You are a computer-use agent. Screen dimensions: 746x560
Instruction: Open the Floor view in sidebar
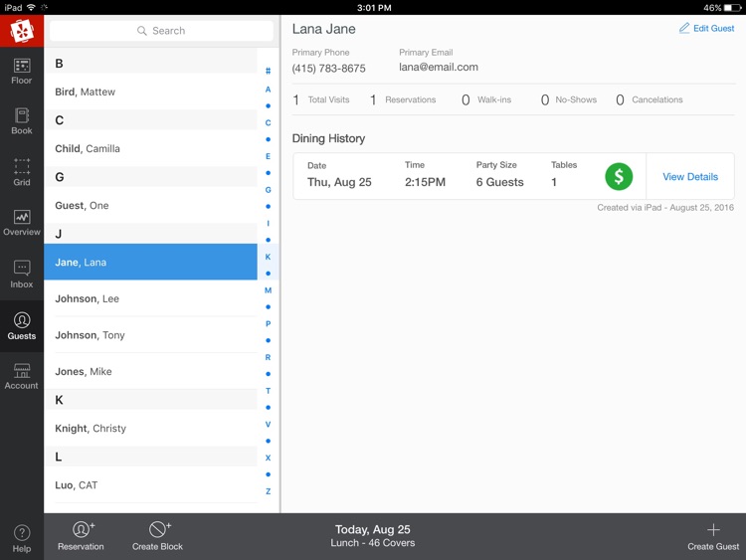(22, 72)
